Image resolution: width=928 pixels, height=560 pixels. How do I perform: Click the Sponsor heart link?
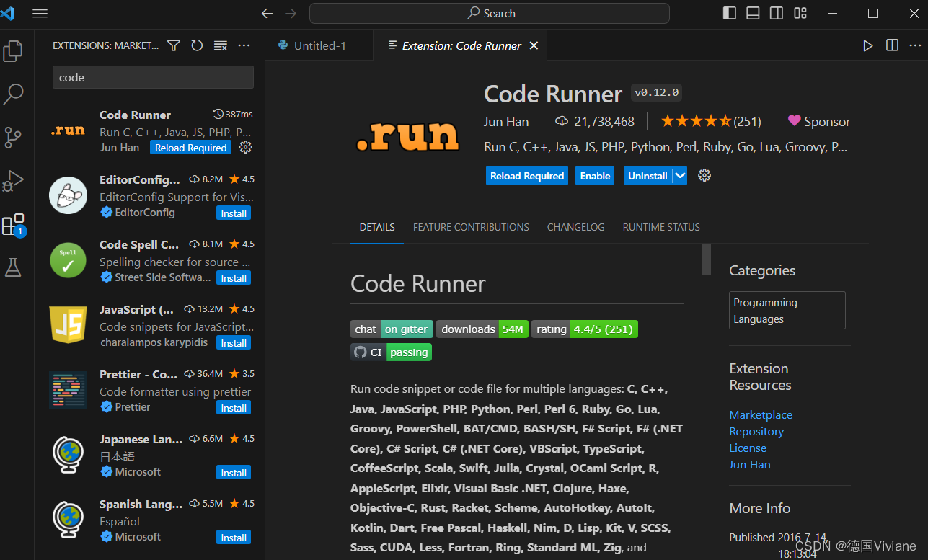pyautogui.click(x=818, y=121)
